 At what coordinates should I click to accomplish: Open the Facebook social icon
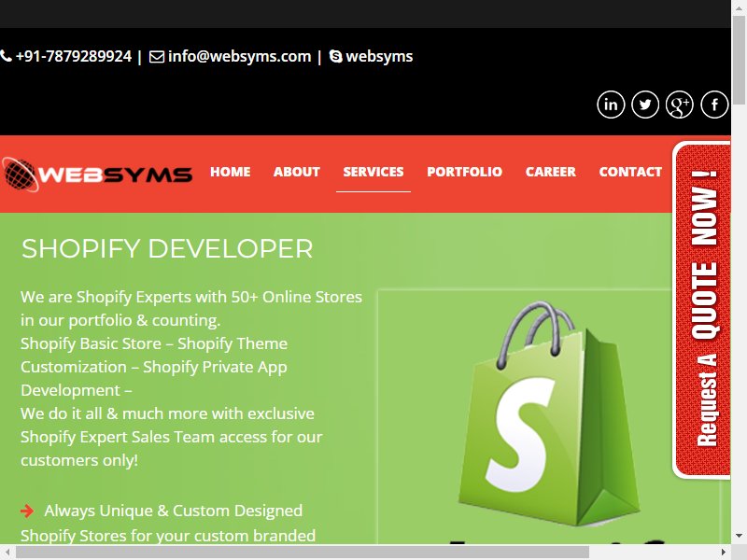pos(714,105)
